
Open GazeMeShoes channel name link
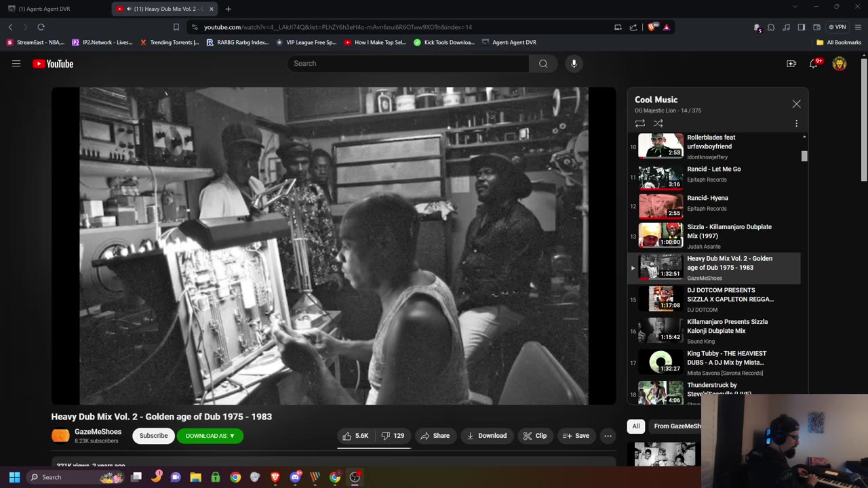click(x=98, y=432)
